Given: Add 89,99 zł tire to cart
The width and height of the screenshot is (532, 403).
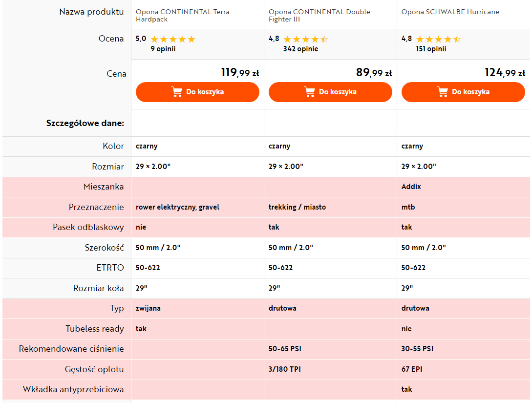Looking at the screenshot, I should pyautogui.click(x=330, y=92).
